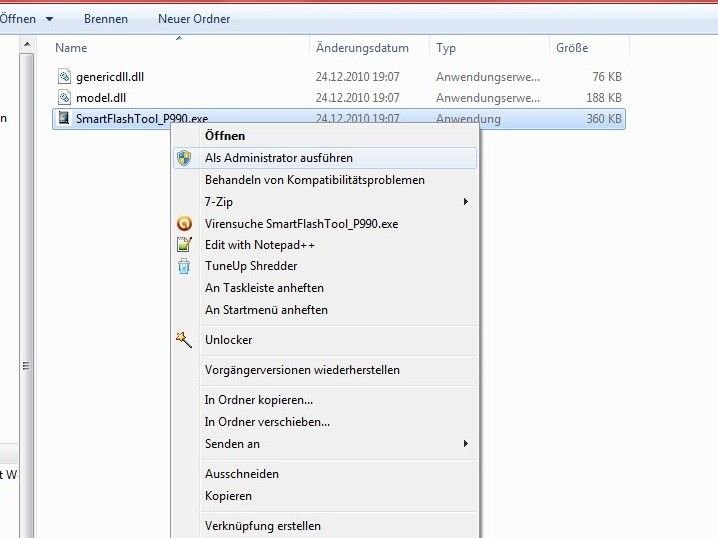
Task: Click the Öffnen toolbar button
Action: tap(17, 19)
